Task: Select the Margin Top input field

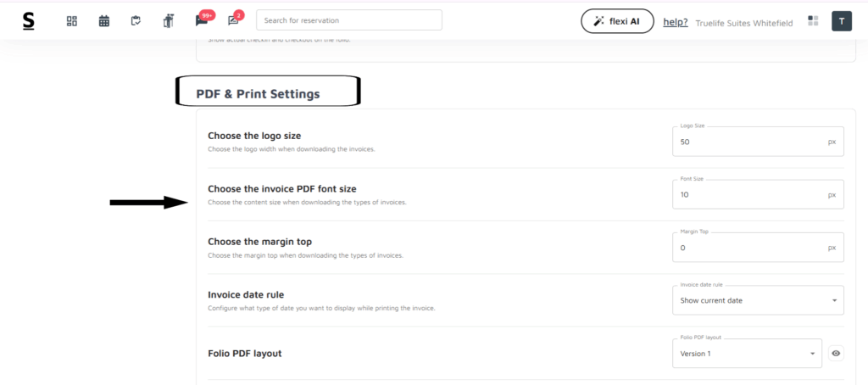Action: 750,248
